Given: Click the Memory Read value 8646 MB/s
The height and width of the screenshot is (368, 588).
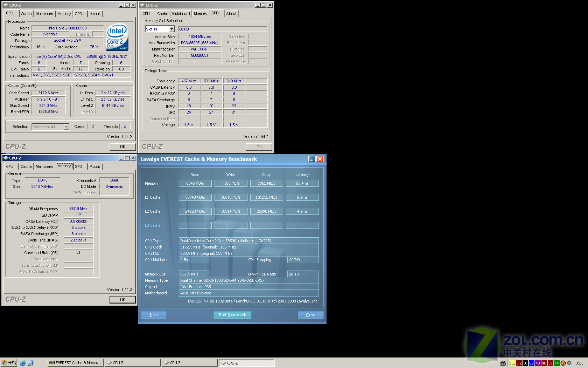Looking at the screenshot, I should point(195,183).
